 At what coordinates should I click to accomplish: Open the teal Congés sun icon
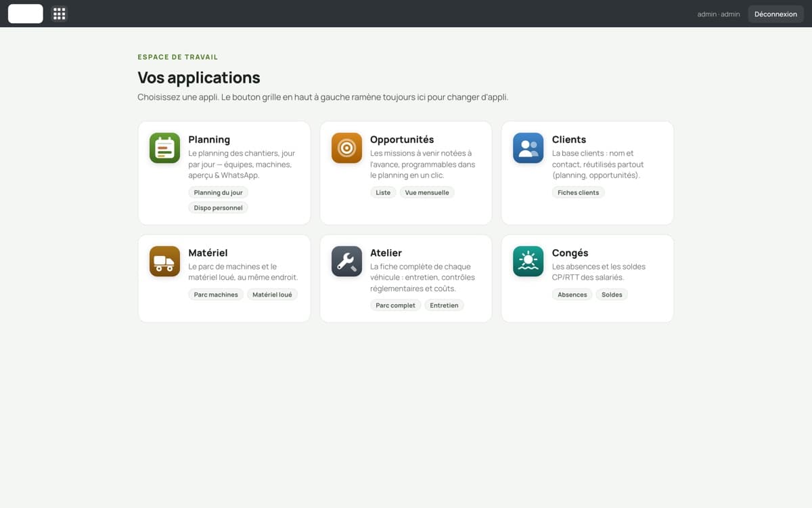pyautogui.click(x=528, y=261)
